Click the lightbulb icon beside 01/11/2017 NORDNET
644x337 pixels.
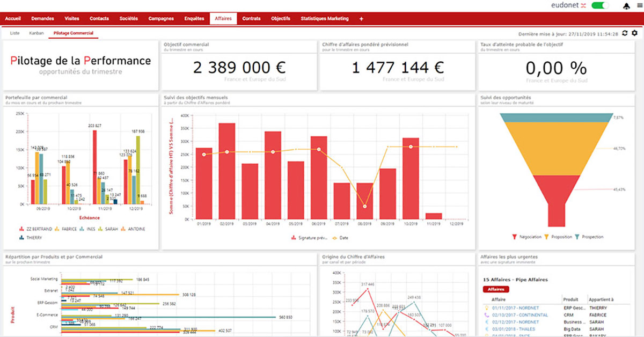(x=486, y=308)
